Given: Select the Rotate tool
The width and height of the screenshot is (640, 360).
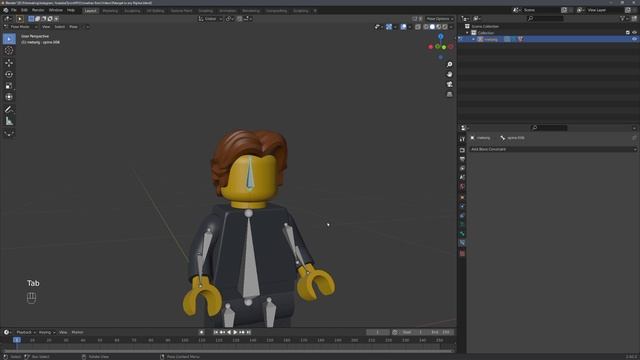Looking at the screenshot, I should (x=9, y=74).
